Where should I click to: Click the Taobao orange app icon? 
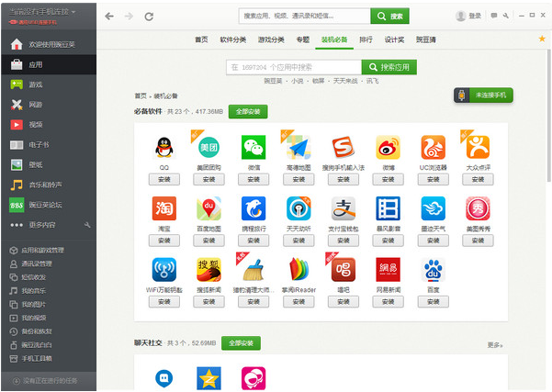[164, 208]
